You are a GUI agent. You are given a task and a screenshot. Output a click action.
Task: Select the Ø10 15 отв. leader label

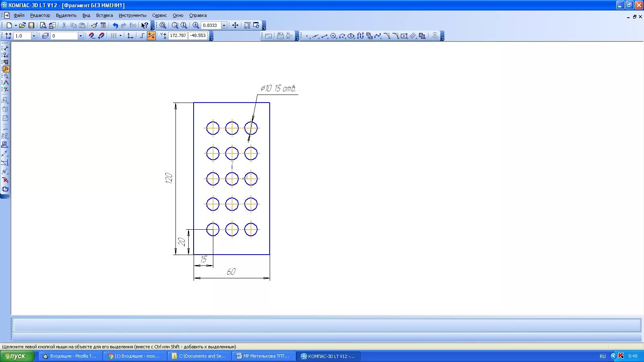pyautogui.click(x=278, y=88)
